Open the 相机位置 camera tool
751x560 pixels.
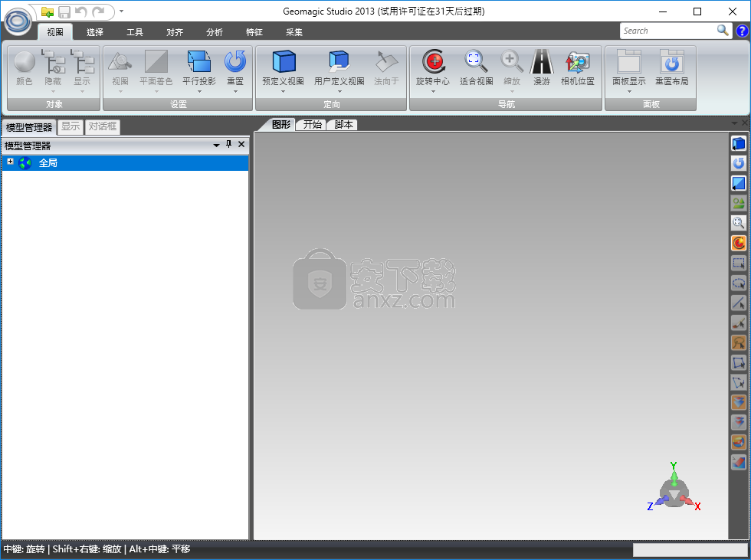coord(578,68)
